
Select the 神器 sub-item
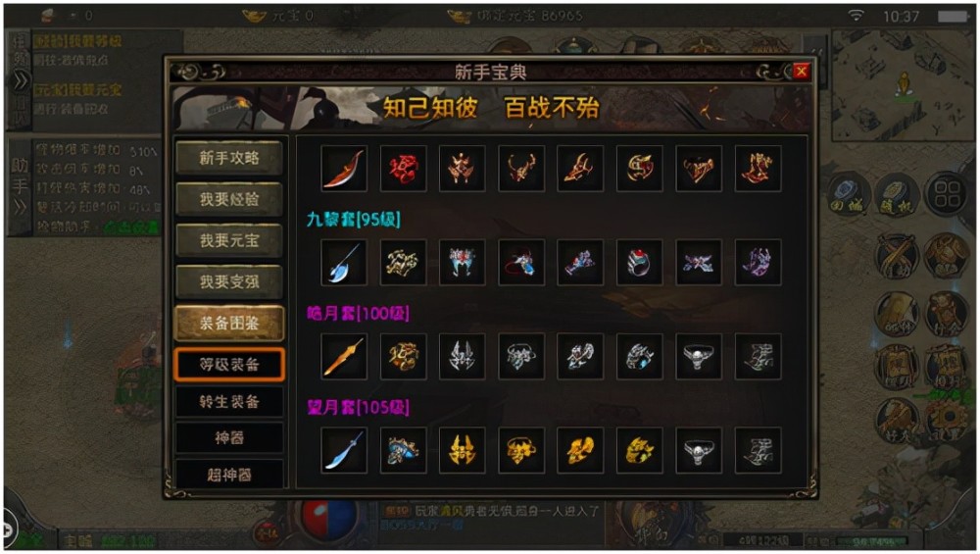tap(229, 437)
